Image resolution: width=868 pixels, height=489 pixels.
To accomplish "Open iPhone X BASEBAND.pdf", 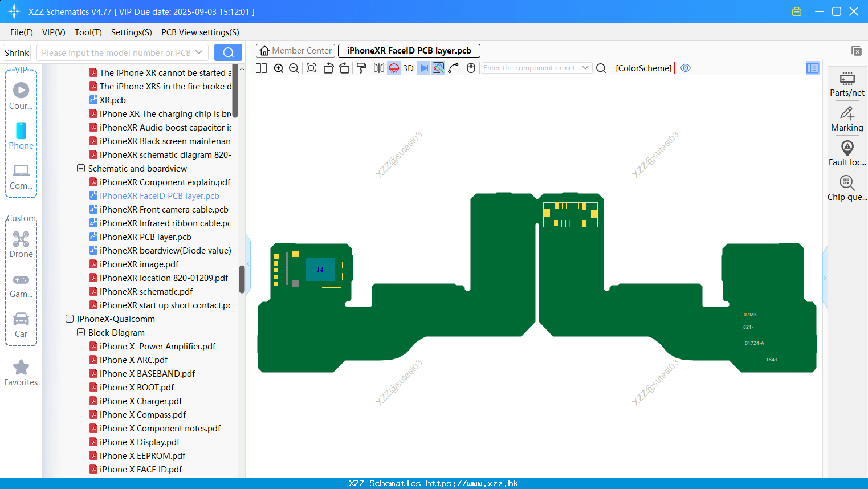I will [142, 374].
